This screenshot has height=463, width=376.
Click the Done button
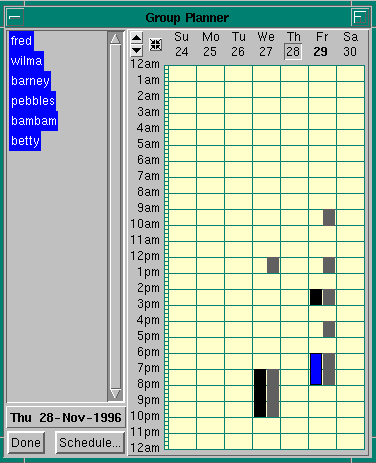tap(26, 442)
